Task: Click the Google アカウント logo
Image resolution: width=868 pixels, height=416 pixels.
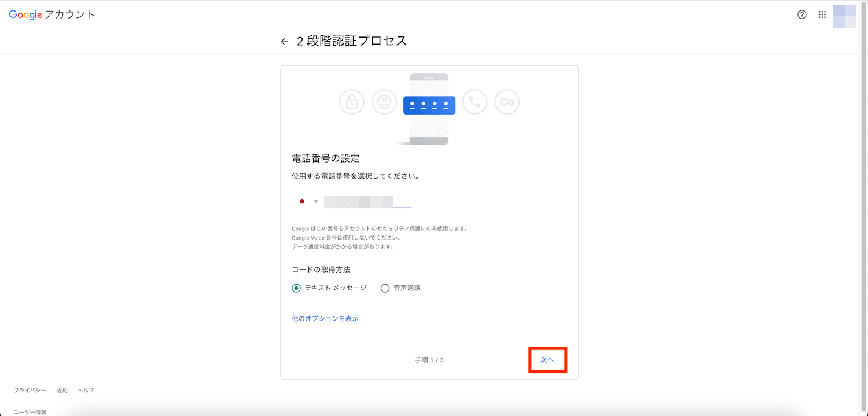Action: tap(52, 15)
